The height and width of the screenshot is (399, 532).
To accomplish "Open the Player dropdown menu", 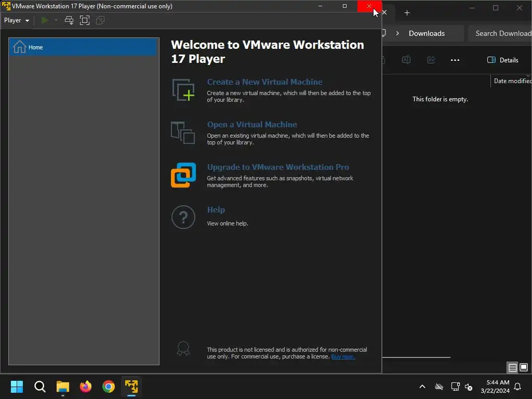I will point(16,20).
